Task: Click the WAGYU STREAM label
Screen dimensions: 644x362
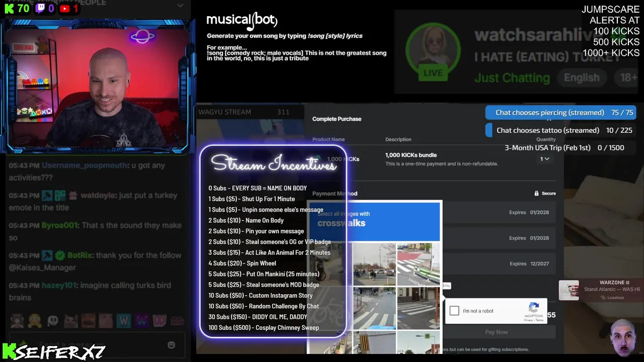Action: click(x=224, y=112)
